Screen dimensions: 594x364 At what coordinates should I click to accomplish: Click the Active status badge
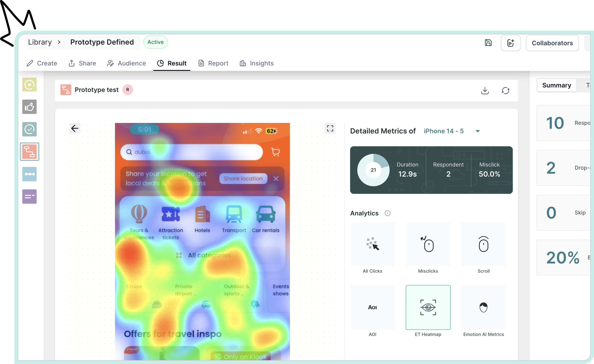[156, 42]
